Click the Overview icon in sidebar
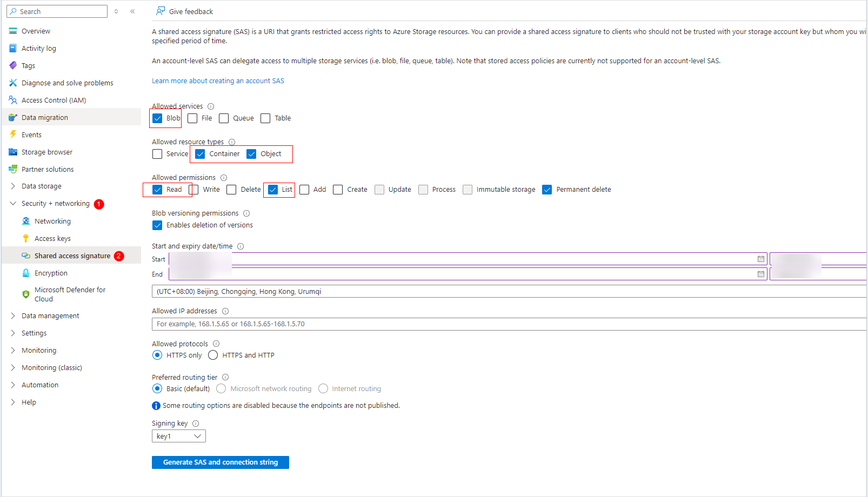The height and width of the screenshot is (497, 868). click(13, 31)
